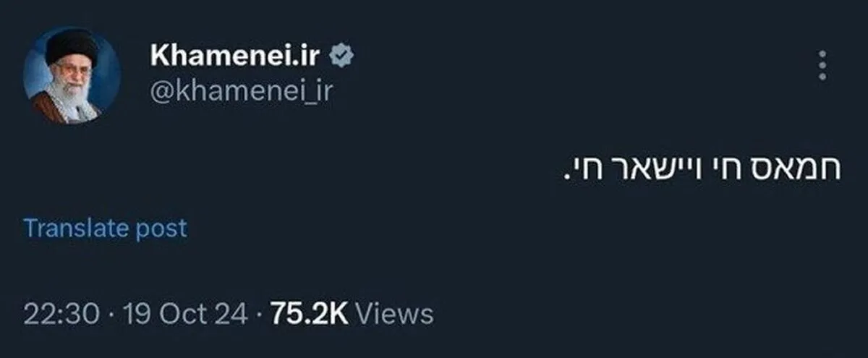Click Translate post
The width and height of the screenshot is (868, 358).
[x=106, y=229]
